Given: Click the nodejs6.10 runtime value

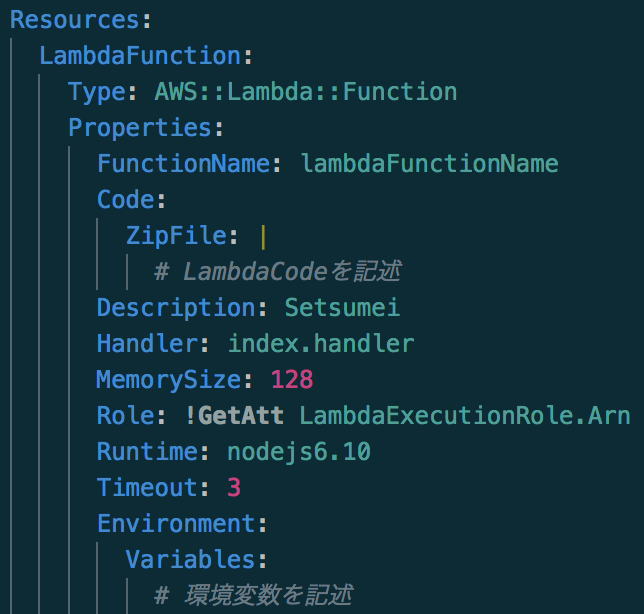Looking at the screenshot, I should (x=298, y=451).
